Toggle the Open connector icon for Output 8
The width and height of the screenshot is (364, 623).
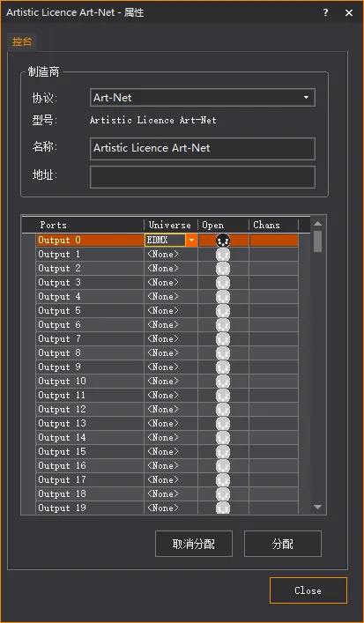point(223,353)
